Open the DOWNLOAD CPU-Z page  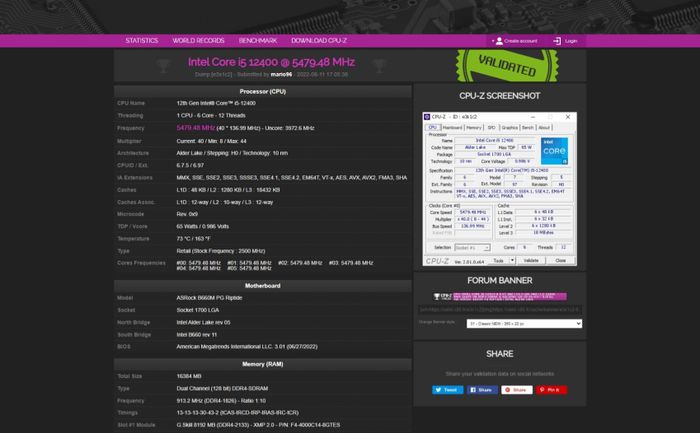click(319, 41)
